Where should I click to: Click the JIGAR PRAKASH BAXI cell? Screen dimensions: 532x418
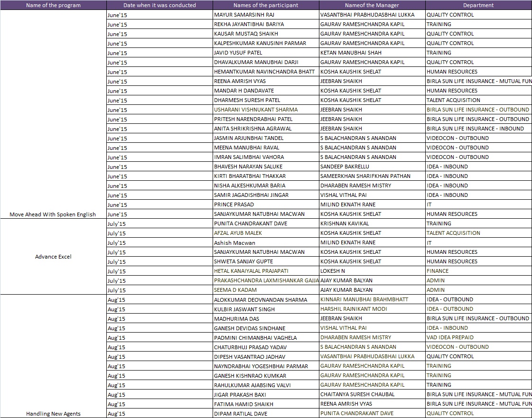click(266, 395)
